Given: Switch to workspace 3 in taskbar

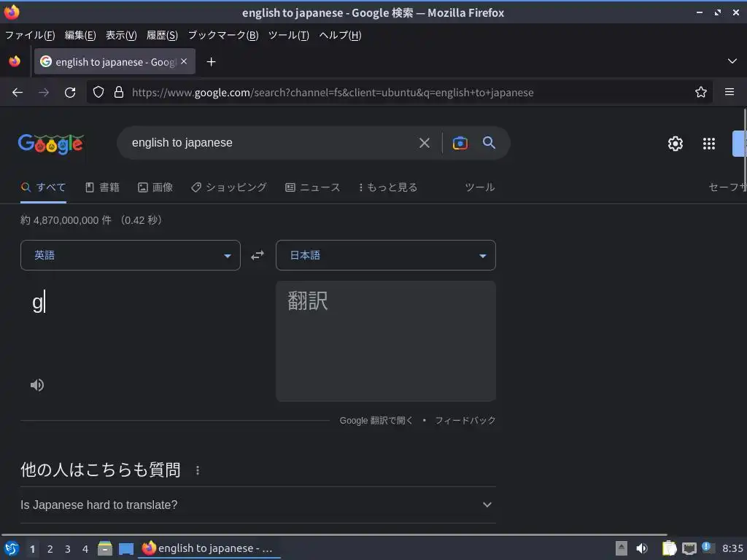Looking at the screenshot, I should pos(68,549).
